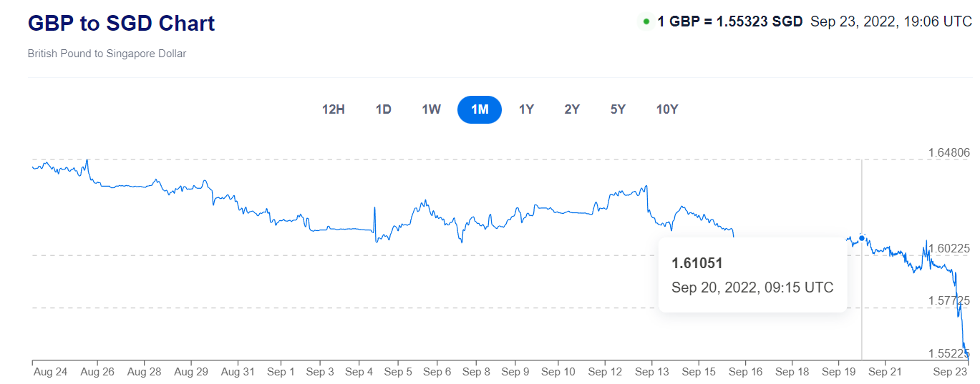
Task: Click the active 1M range button
Action: pos(480,109)
